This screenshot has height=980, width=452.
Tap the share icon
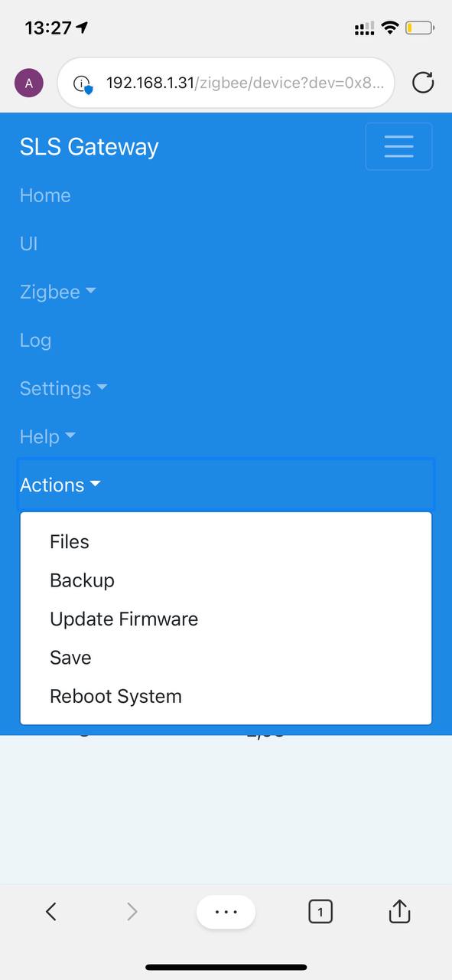[x=400, y=910]
